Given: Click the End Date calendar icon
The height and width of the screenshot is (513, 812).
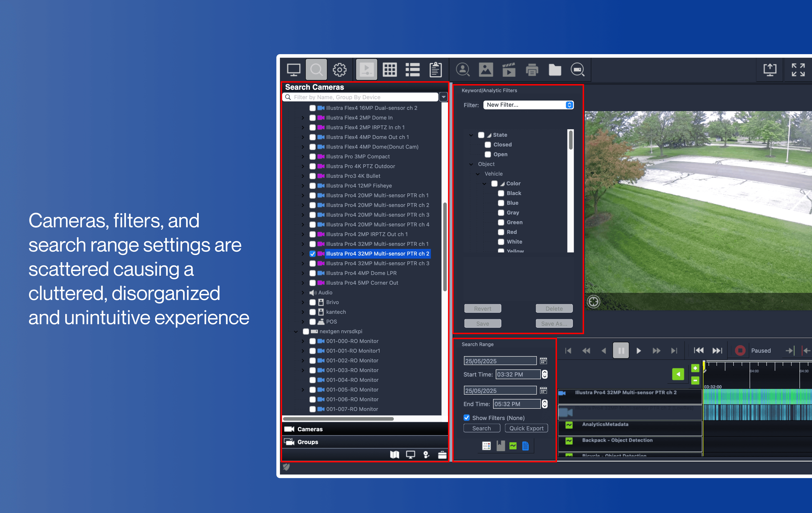Looking at the screenshot, I should coord(543,390).
